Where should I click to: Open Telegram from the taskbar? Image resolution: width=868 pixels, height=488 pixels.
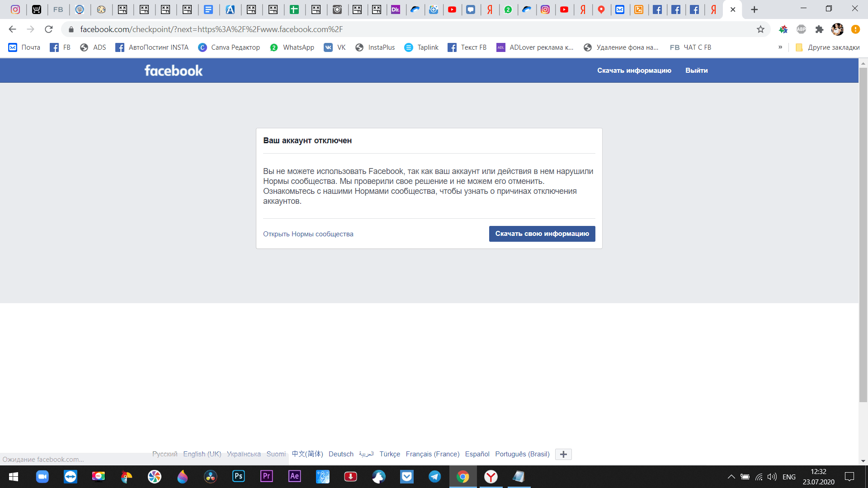(434, 477)
